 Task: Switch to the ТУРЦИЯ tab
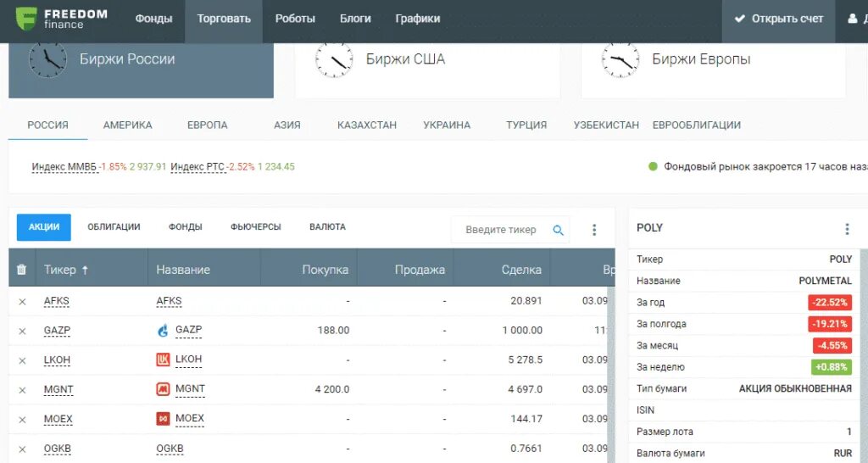coord(526,126)
